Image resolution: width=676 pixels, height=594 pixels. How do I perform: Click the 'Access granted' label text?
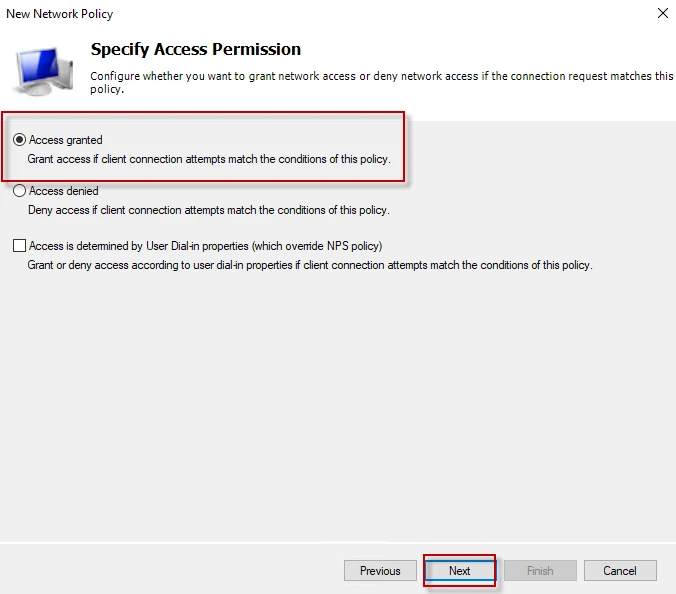66,140
